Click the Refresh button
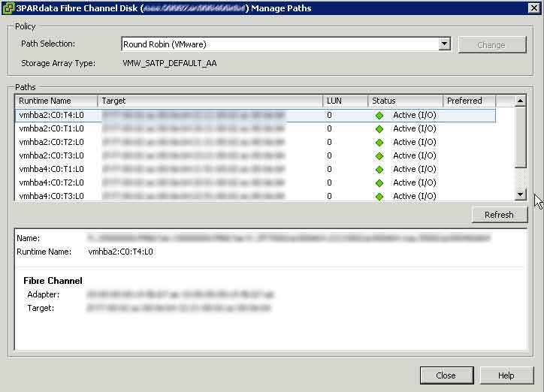This screenshot has height=392, width=544. coord(499,215)
